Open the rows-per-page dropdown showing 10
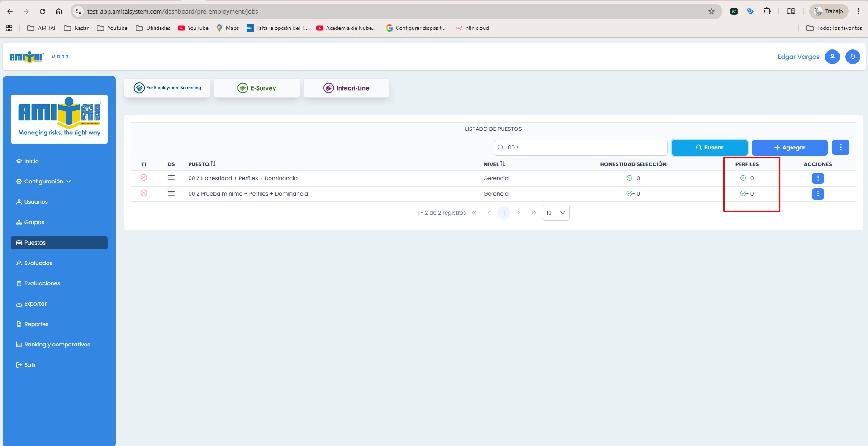The width and height of the screenshot is (868, 446). coord(555,213)
